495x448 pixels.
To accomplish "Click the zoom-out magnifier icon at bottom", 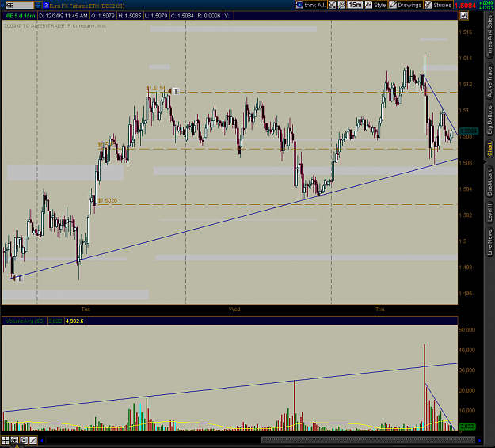I will tap(24, 440).
